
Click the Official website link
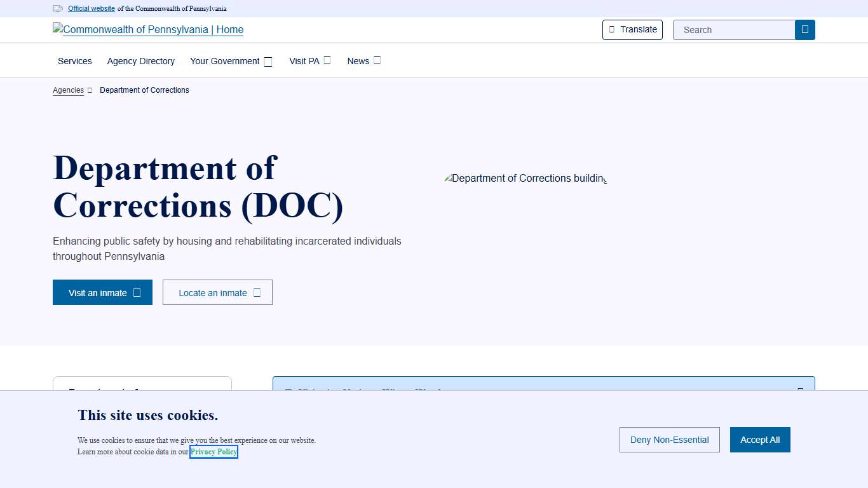[x=92, y=9]
